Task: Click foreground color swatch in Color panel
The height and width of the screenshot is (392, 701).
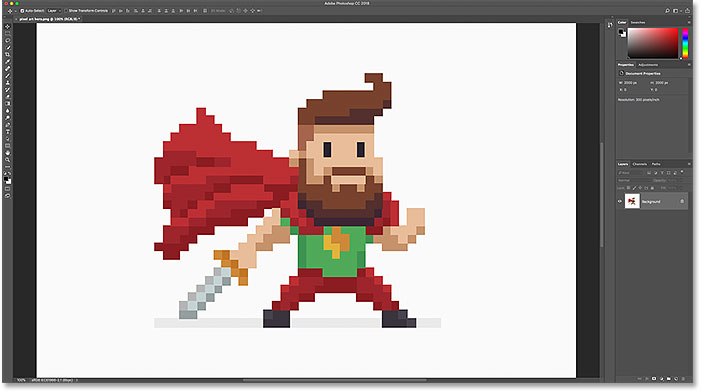Action: tap(621, 32)
